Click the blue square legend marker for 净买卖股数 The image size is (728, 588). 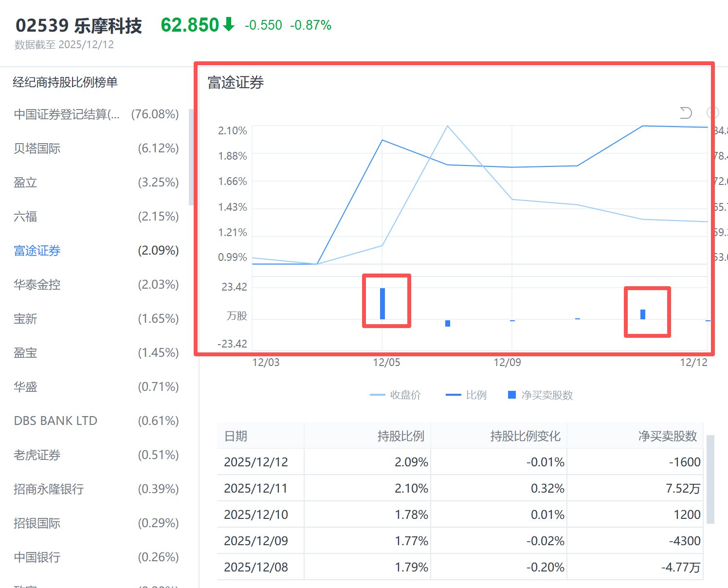click(x=511, y=395)
